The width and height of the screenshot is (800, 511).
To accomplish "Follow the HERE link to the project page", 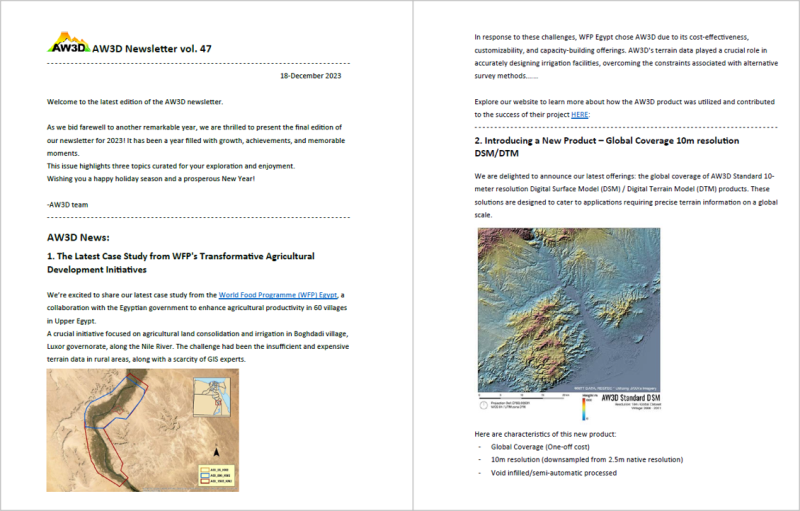I will coord(580,115).
